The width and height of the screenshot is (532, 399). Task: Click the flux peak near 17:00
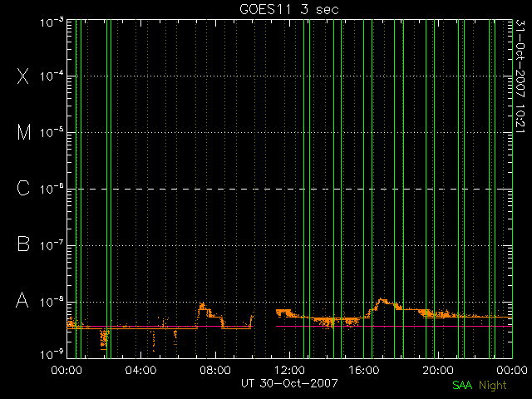382,300
